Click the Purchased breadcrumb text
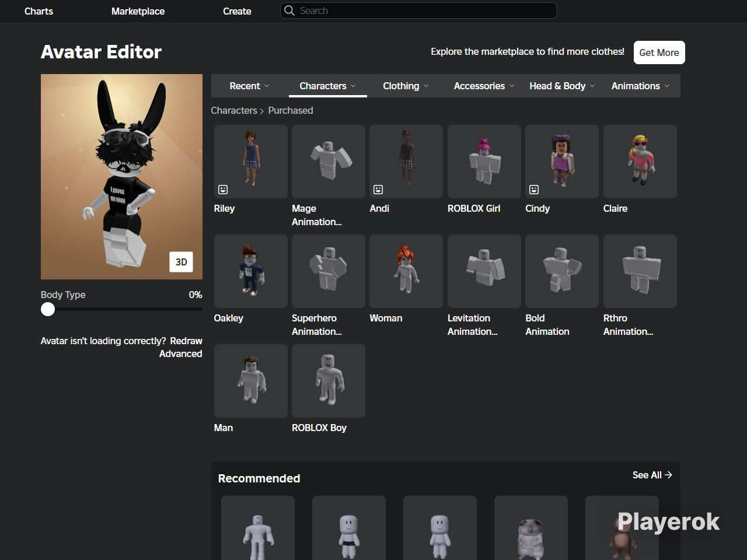This screenshot has height=560, width=747. point(291,110)
